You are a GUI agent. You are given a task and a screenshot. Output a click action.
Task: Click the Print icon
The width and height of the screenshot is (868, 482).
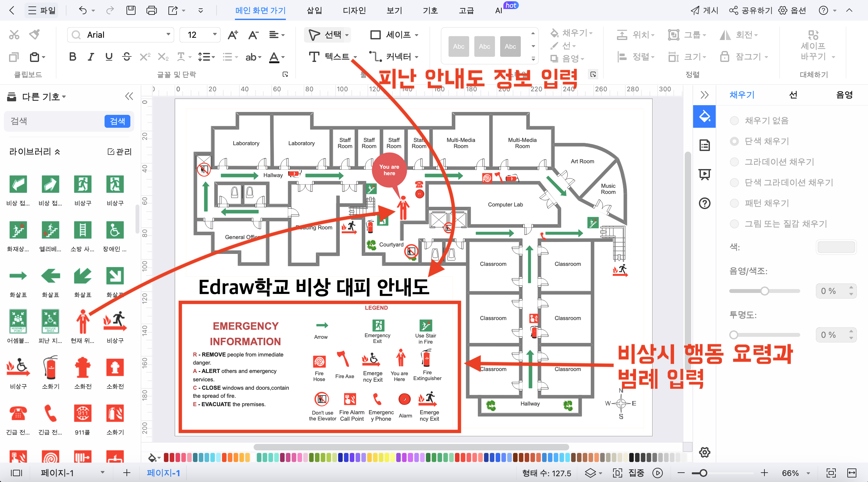pos(151,10)
